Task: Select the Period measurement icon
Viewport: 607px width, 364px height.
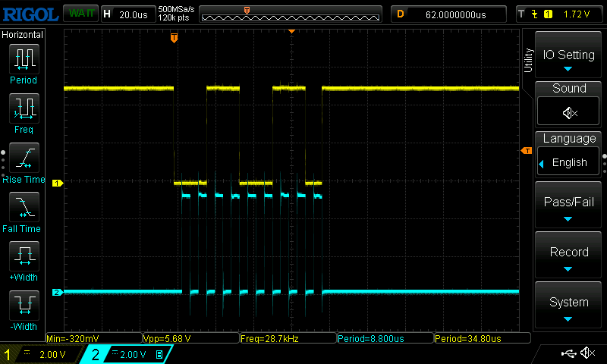Action: (23, 58)
